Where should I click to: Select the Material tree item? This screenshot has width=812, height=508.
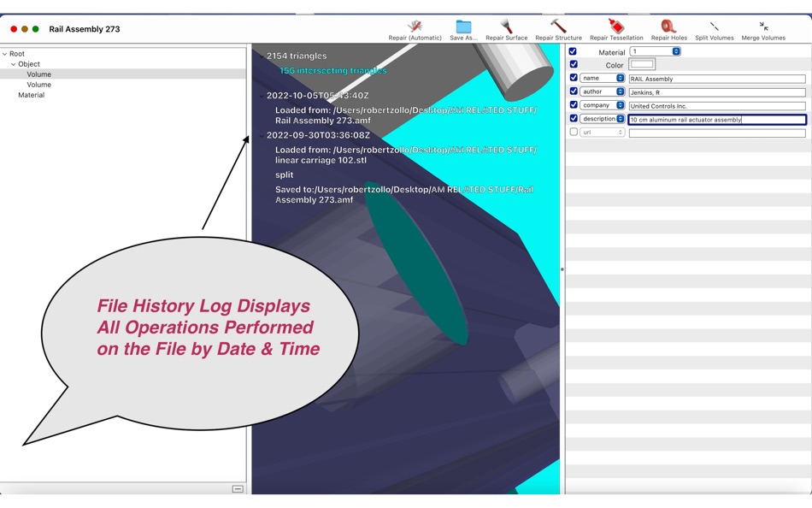tap(31, 95)
